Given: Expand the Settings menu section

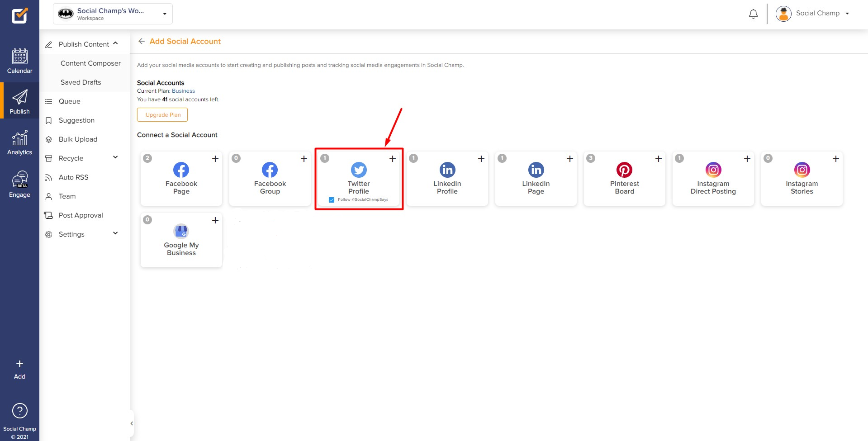Looking at the screenshot, I should point(115,234).
